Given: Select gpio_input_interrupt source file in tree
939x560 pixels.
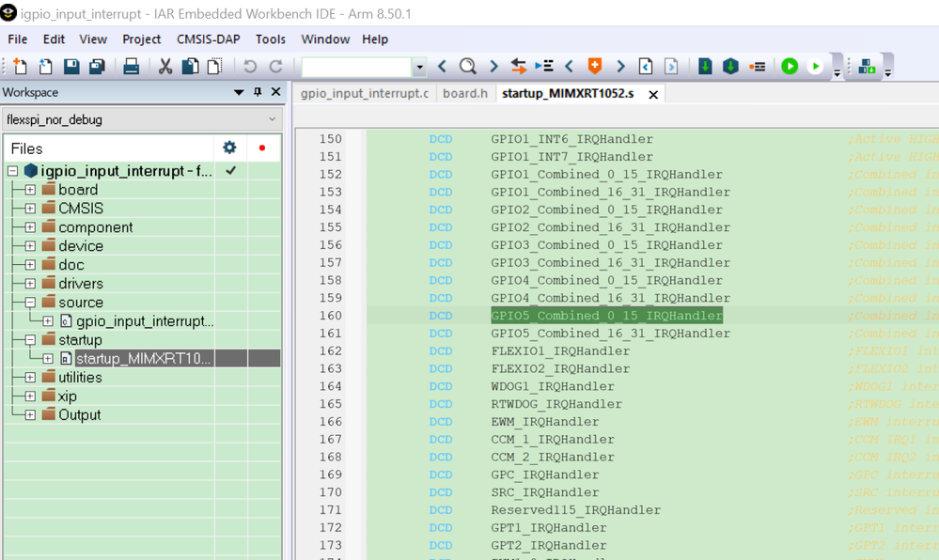Looking at the screenshot, I should 145,321.
